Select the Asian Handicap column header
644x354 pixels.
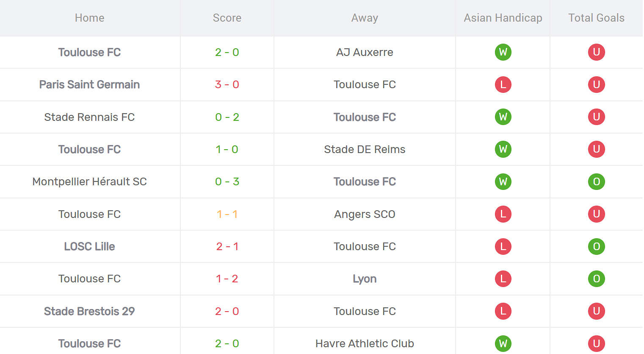click(x=503, y=18)
